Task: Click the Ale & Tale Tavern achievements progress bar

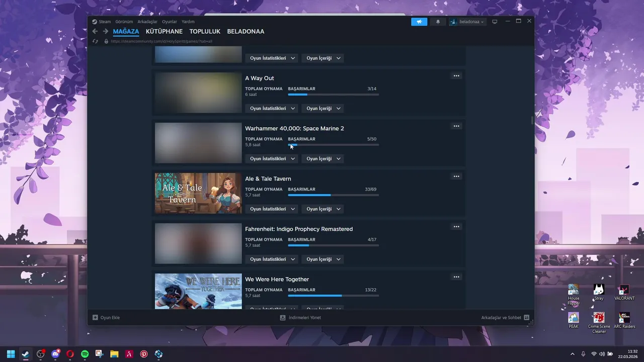Action: (x=334, y=195)
